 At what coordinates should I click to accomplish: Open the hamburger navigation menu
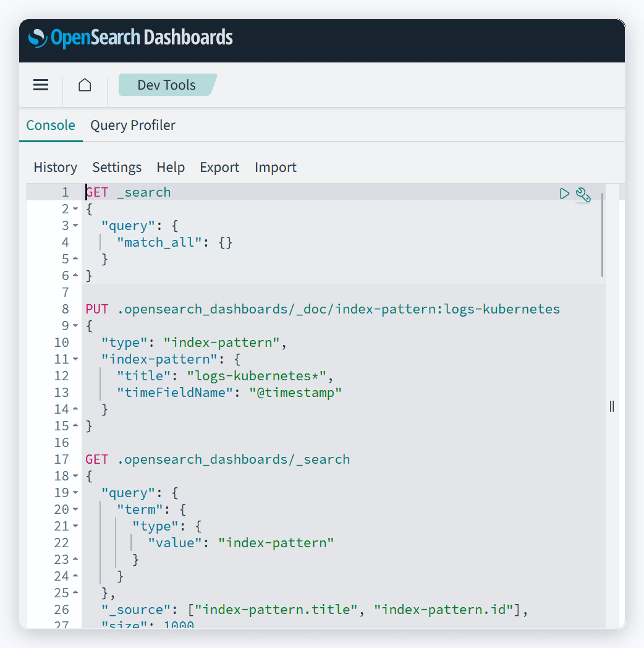click(41, 85)
